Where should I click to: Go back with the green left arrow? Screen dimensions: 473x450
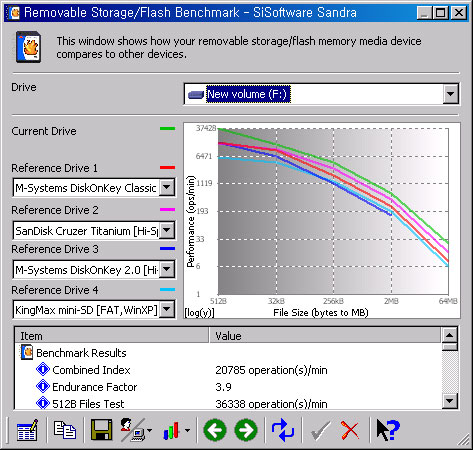[x=215, y=430]
